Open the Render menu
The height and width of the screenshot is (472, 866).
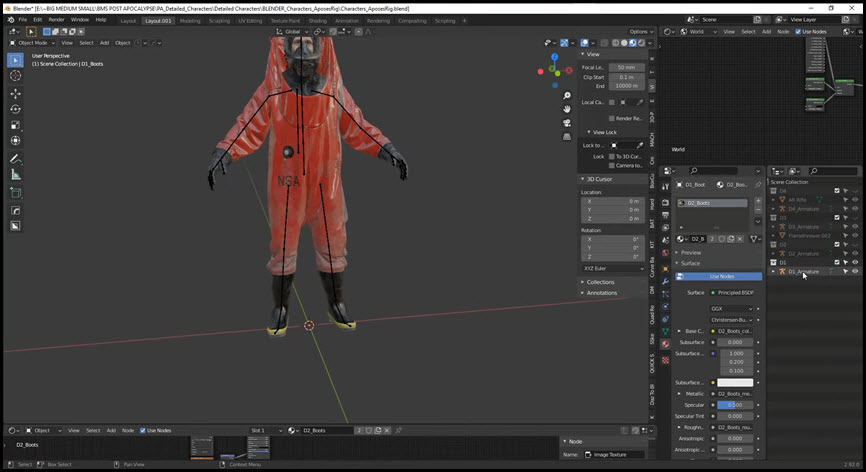(56, 20)
